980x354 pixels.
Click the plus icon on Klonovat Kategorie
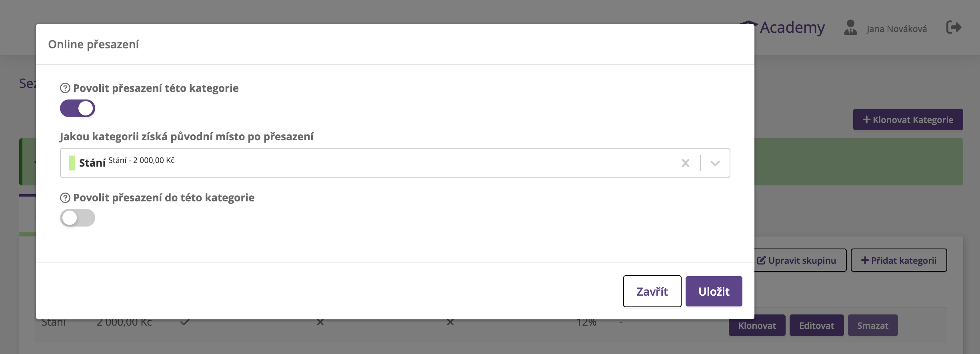(x=866, y=120)
